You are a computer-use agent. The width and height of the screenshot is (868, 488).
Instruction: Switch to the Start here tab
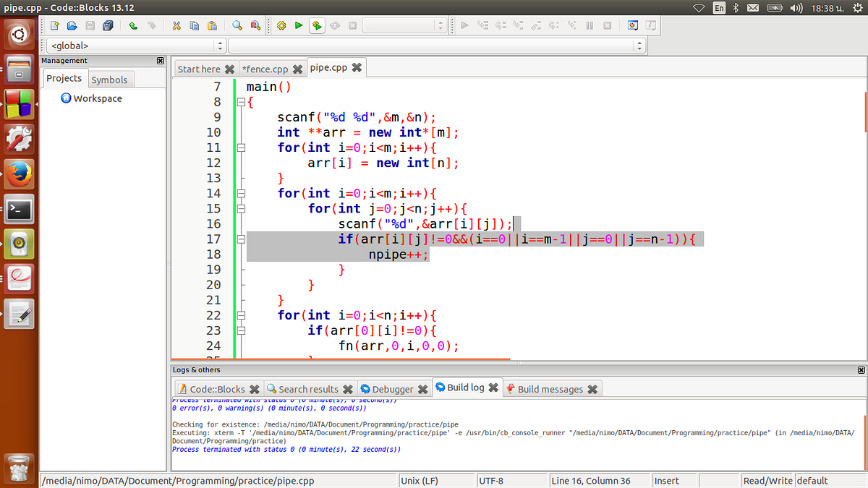tap(199, 69)
